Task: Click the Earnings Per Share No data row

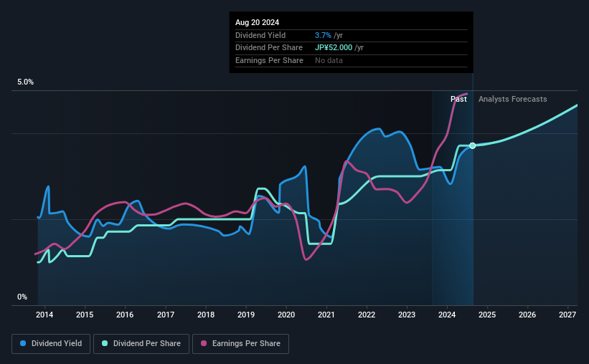Action: (352, 60)
